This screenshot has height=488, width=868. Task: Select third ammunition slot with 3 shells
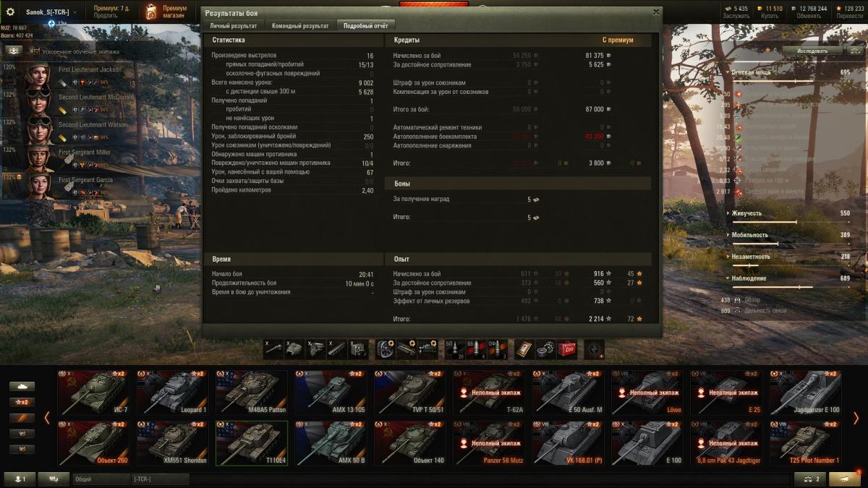pyautogui.click(x=496, y=349)
